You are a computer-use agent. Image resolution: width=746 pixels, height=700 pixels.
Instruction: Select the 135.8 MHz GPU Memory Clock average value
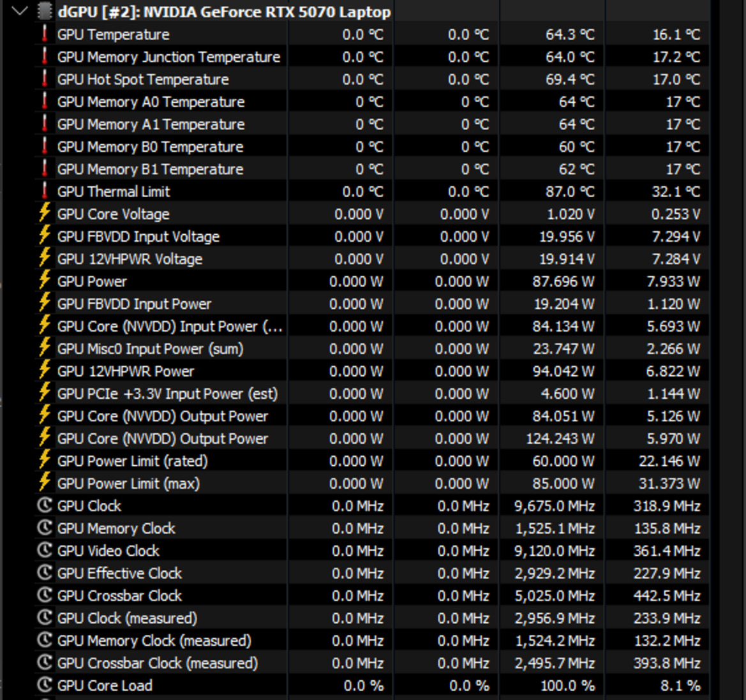[667, 529]
